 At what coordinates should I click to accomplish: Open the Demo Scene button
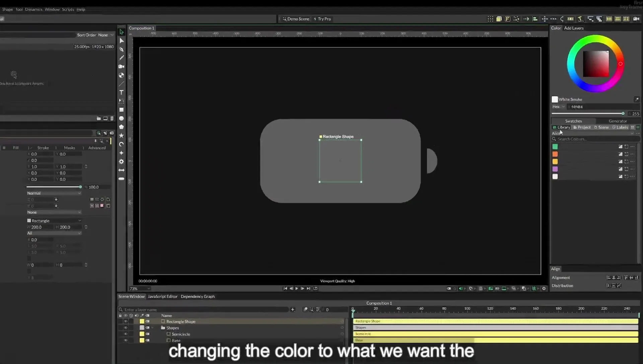pos(296,19)
